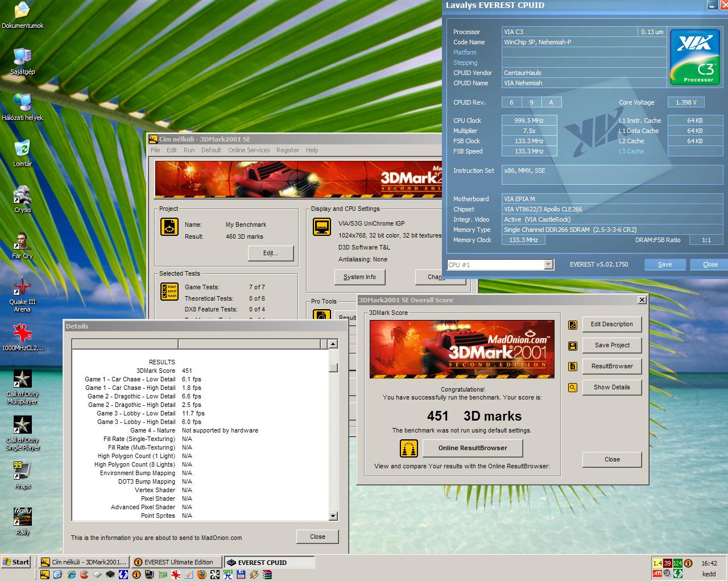
Task: Click the Details list scrollbar thumb
Action: click(x=333, y=368)
